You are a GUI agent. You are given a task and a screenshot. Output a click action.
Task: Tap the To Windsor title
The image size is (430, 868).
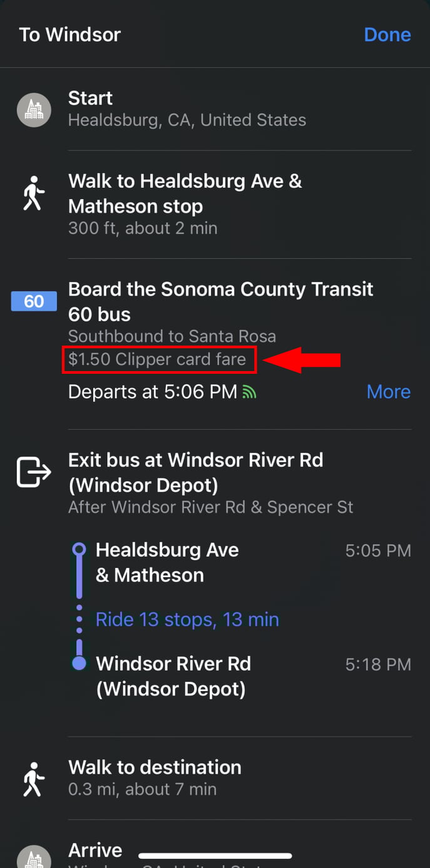tap(69, 34)
